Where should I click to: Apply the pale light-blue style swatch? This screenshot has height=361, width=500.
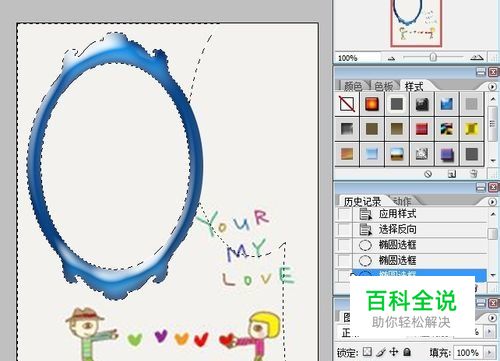372,154
